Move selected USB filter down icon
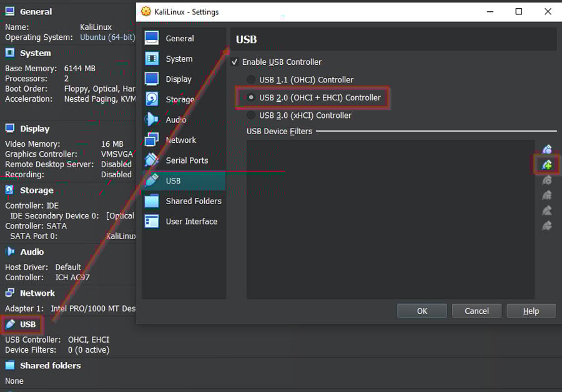Viewport: 562px width, 392px height. (547, 226)
